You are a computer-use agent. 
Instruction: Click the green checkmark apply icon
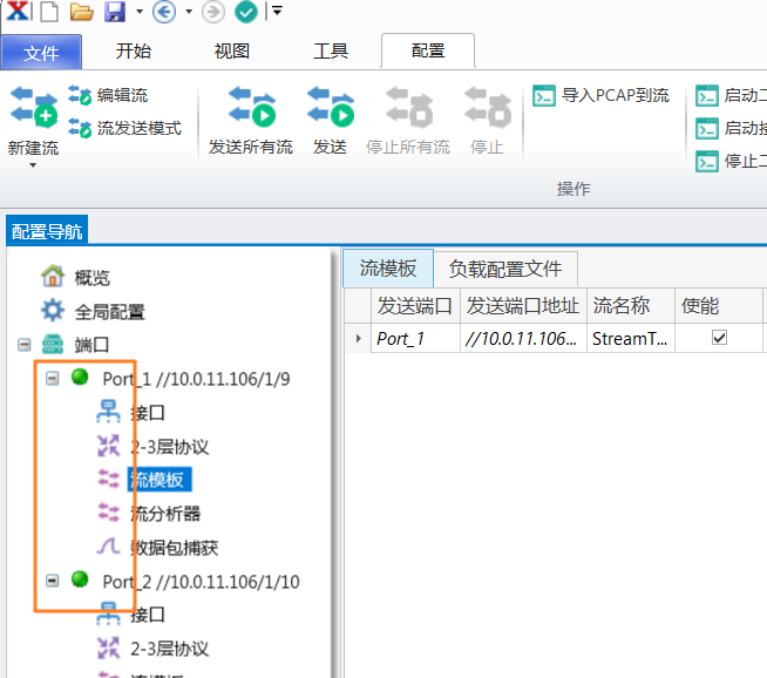click(x=246, y=11)
